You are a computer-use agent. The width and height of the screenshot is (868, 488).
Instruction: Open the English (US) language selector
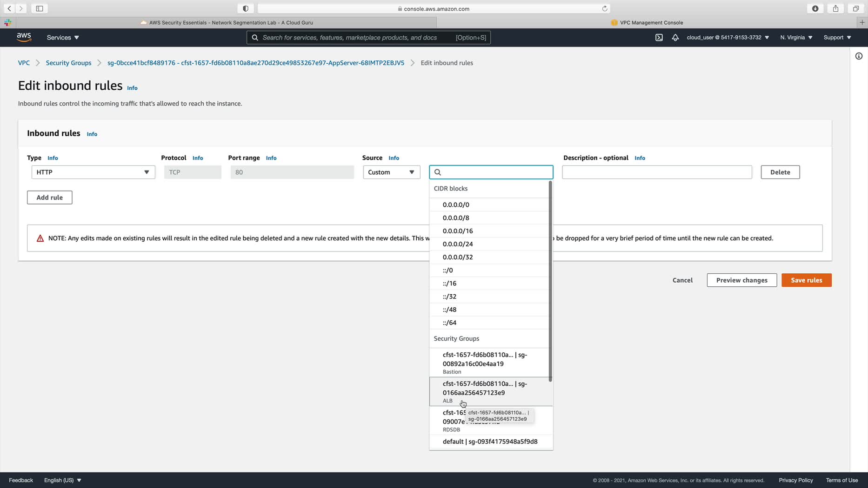point(63,480)
